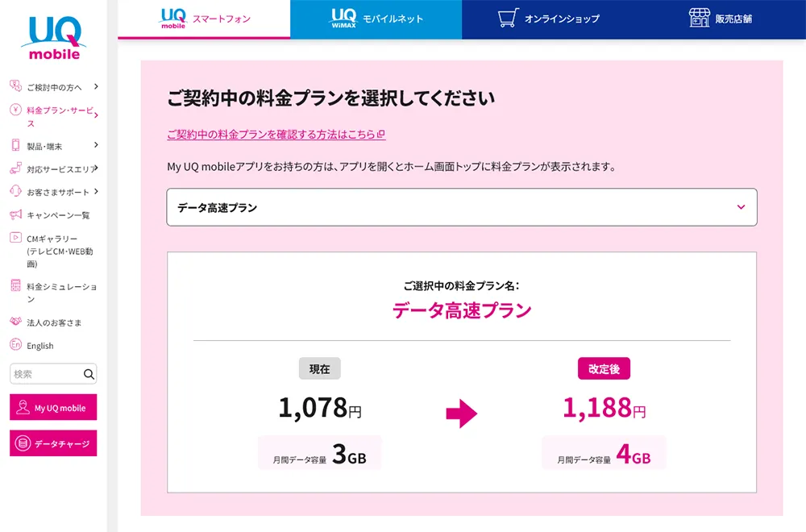The width and height of the screenshot is (806, 532).
Task: Expand お客さまサポート menu chevron
Action: [x=96, y=191]
